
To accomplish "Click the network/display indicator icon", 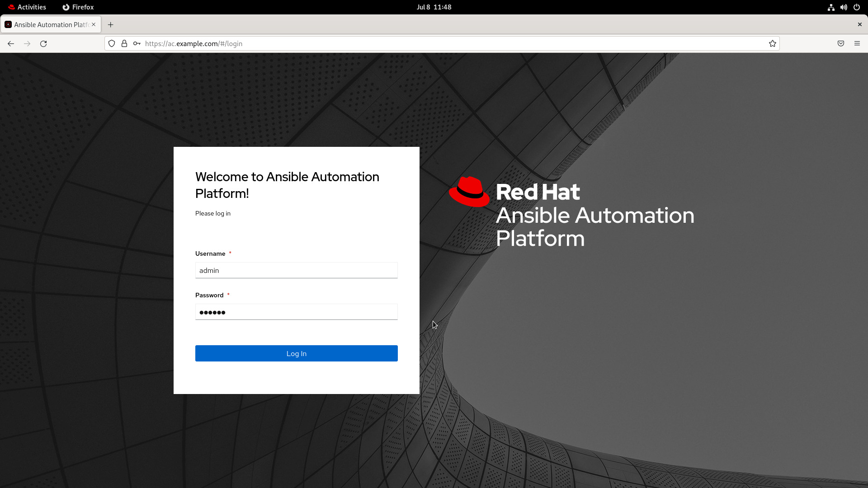I will (x=831, y=7).
